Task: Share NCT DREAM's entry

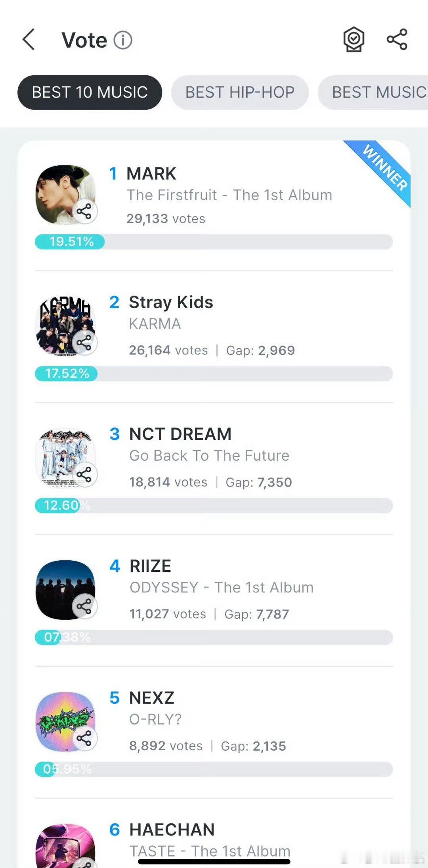Action: coord(84,474)
